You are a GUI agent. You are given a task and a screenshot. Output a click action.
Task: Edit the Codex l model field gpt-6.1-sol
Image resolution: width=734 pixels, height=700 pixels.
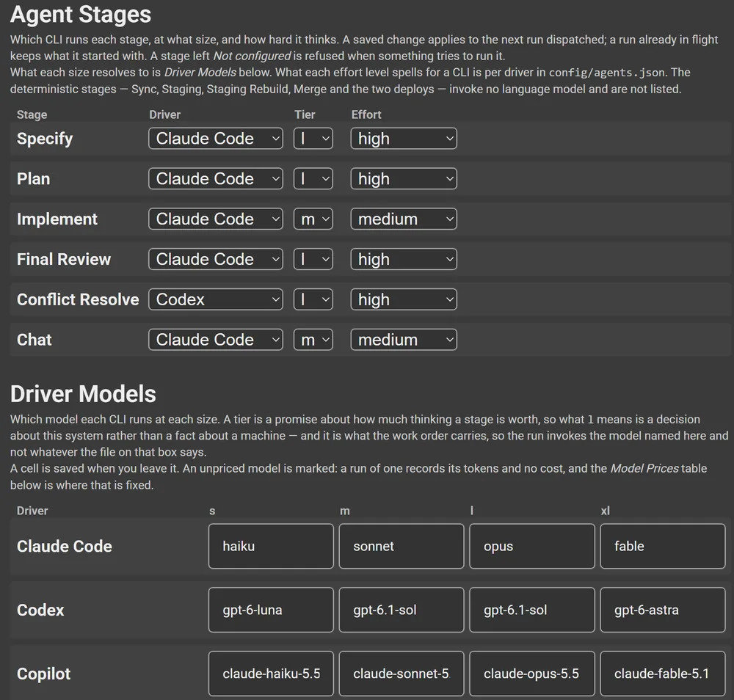531,610
